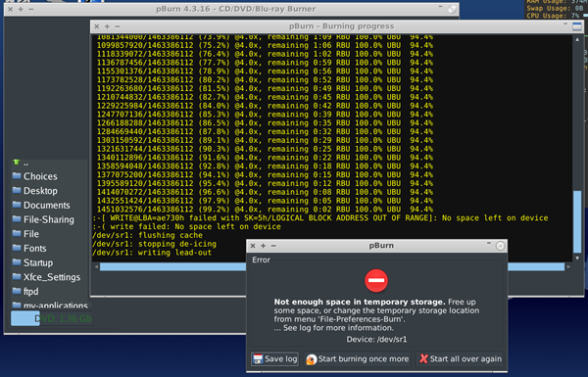
Task: Click the DVD 1.36 Gb size progress bar
Action: 52,318
